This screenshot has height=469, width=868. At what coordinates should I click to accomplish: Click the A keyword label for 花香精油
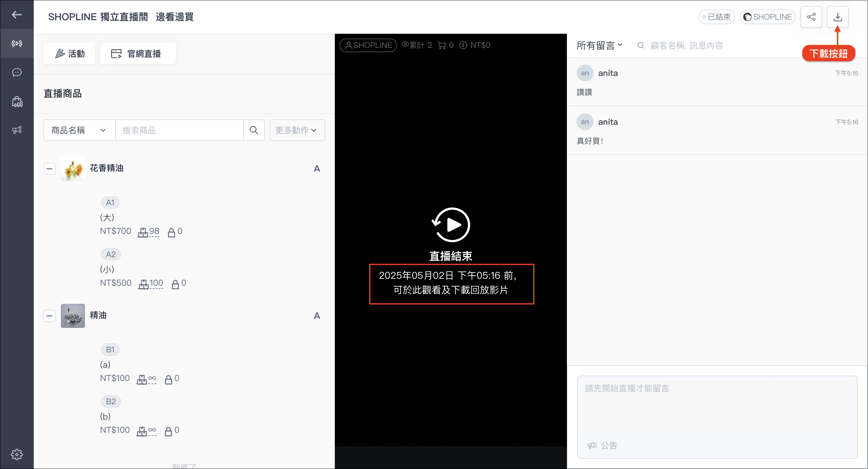317,168
